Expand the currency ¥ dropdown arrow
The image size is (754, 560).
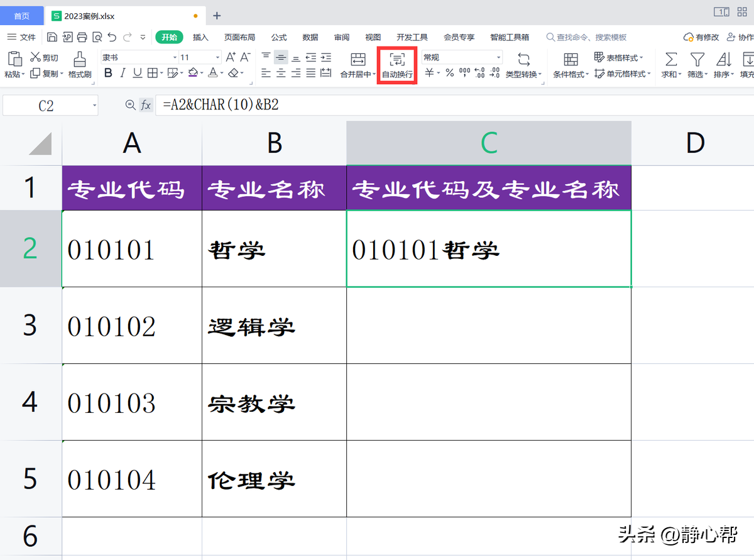coord(438,74)
